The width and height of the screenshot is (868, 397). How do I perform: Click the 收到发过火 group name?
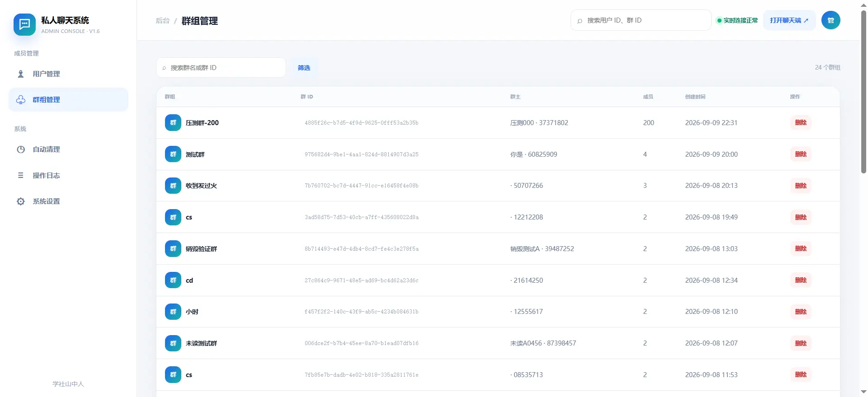click(x=201, y=186)
